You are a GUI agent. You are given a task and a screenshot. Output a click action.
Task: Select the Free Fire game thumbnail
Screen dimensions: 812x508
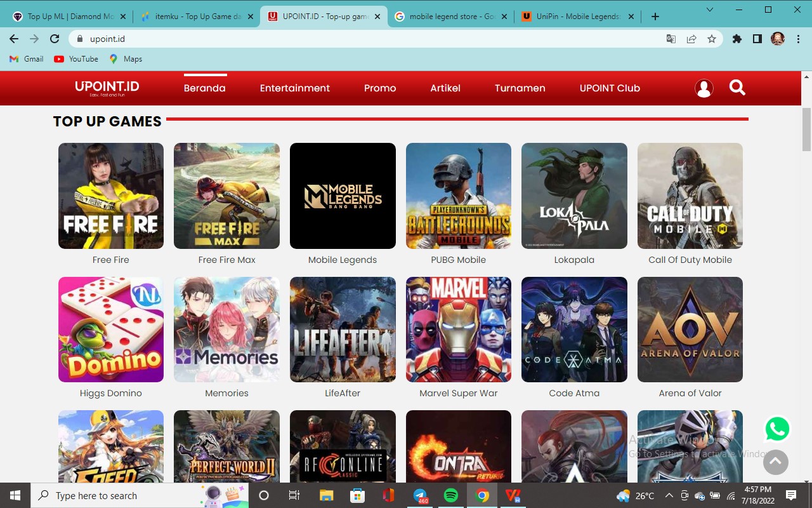pos(111,196)
